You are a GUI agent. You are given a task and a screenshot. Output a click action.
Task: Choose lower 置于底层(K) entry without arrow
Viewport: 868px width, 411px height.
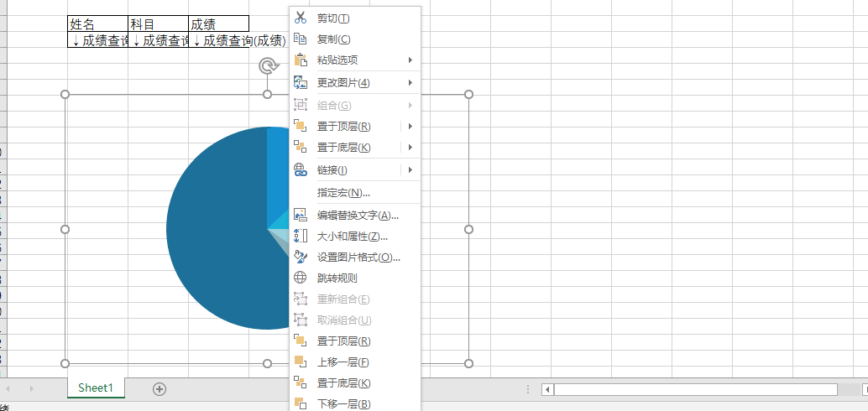click(x=344, y=382)
